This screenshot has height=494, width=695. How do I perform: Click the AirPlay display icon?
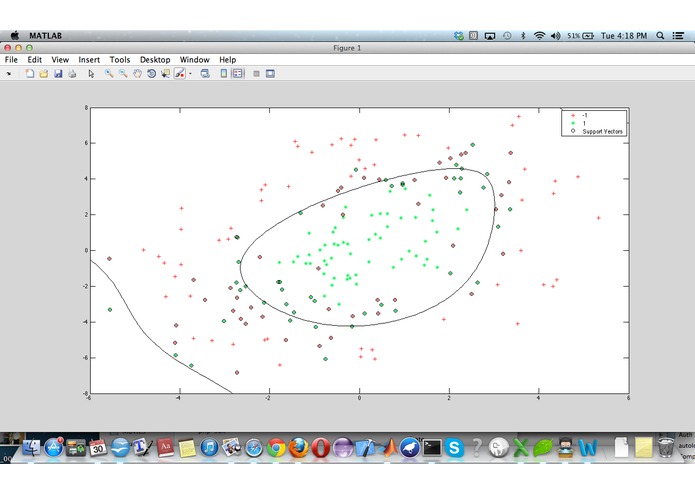coord(490,36)
